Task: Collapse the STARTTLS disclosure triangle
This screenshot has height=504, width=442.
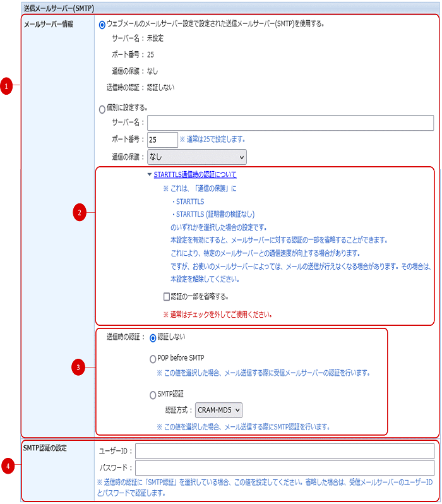Action: pyautogui.click(x=150, y=174)
